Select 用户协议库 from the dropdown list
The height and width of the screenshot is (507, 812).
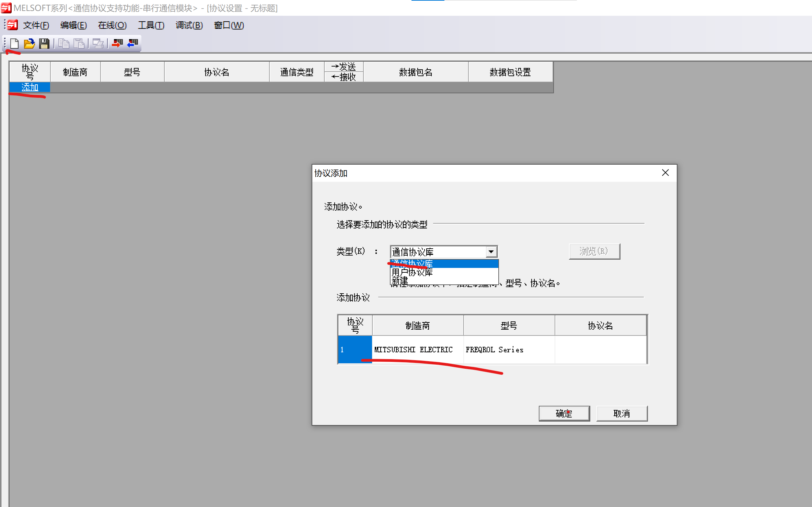tap(412, 272)
